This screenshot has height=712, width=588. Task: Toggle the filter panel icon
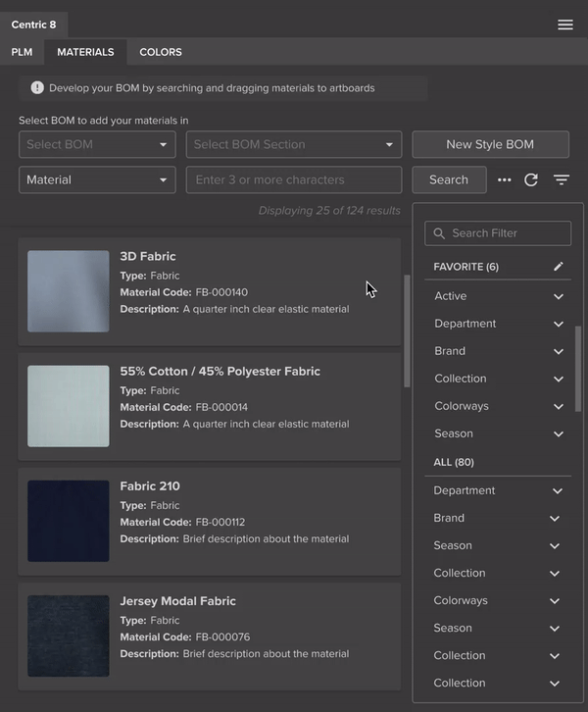(x=562, y=179)
